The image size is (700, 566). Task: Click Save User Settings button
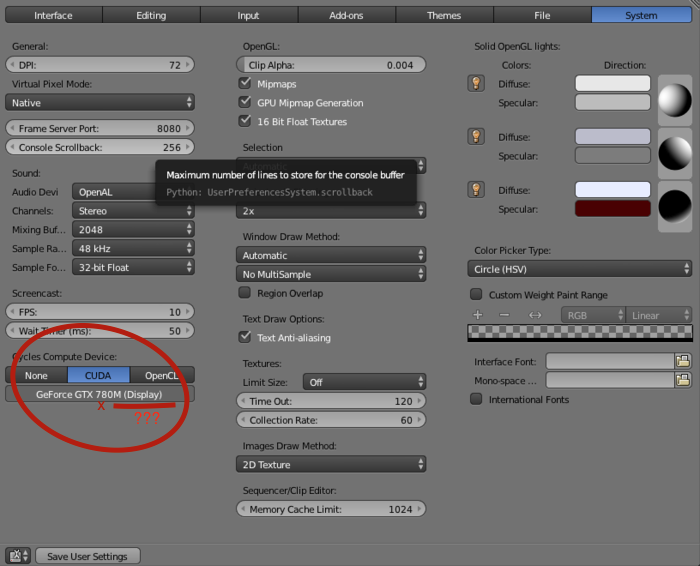(88, 556)
